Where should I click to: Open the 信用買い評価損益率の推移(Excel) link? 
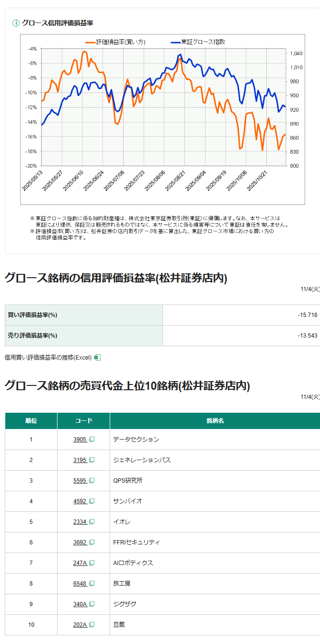tap(48, 357)
